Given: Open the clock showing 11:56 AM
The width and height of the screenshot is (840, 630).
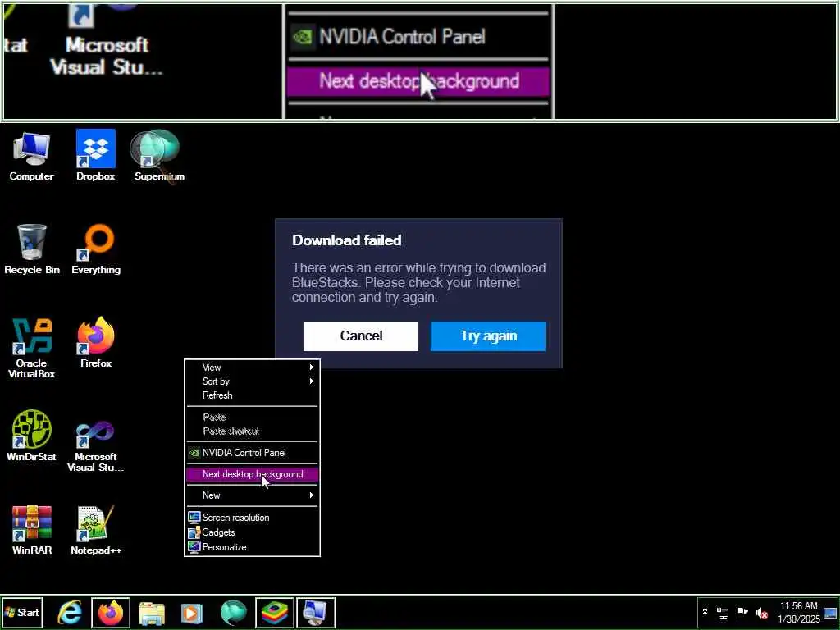Looking at the screenshot, I should [x=799, y=612].
